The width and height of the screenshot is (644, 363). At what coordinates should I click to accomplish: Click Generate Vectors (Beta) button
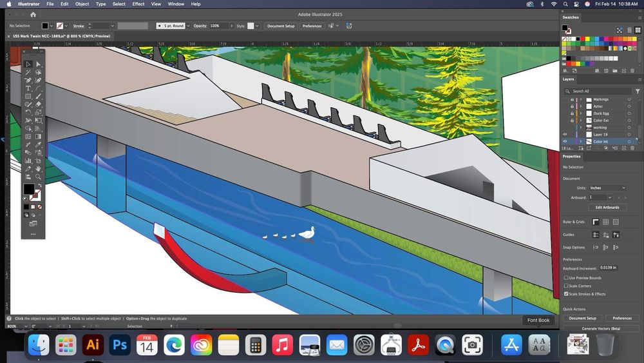tap(603, 329)
